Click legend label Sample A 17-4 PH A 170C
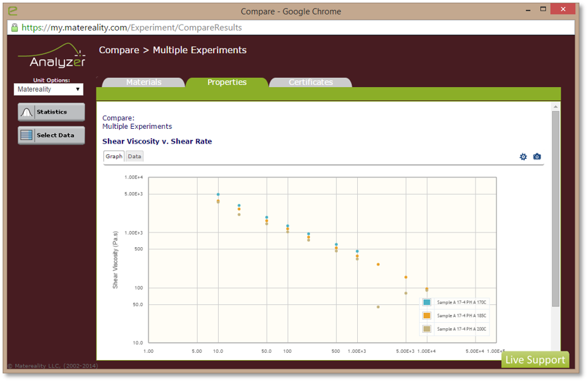The height and width of the screenshot is (382, 588). tap(461, 302)
